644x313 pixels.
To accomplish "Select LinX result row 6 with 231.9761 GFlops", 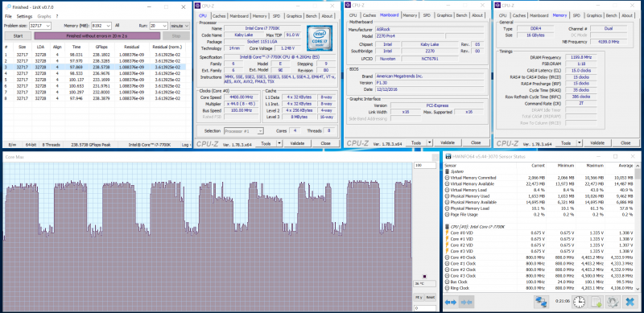I will 94,86.
